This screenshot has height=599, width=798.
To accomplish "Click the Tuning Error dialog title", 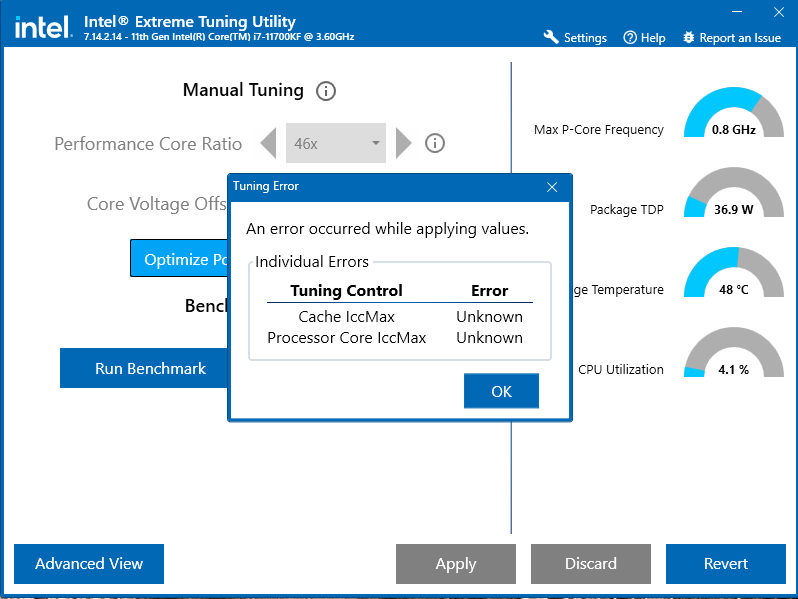I will [x=266, y=186].
